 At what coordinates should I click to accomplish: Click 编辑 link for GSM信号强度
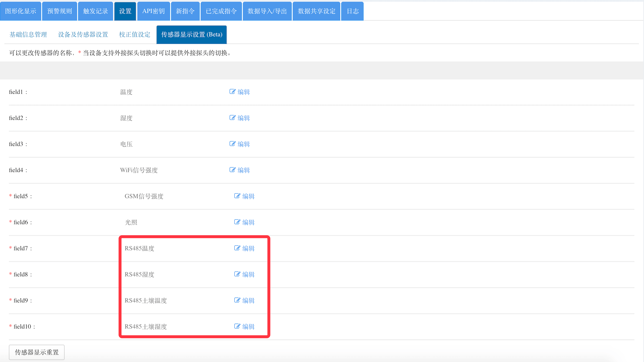(248, 196)
